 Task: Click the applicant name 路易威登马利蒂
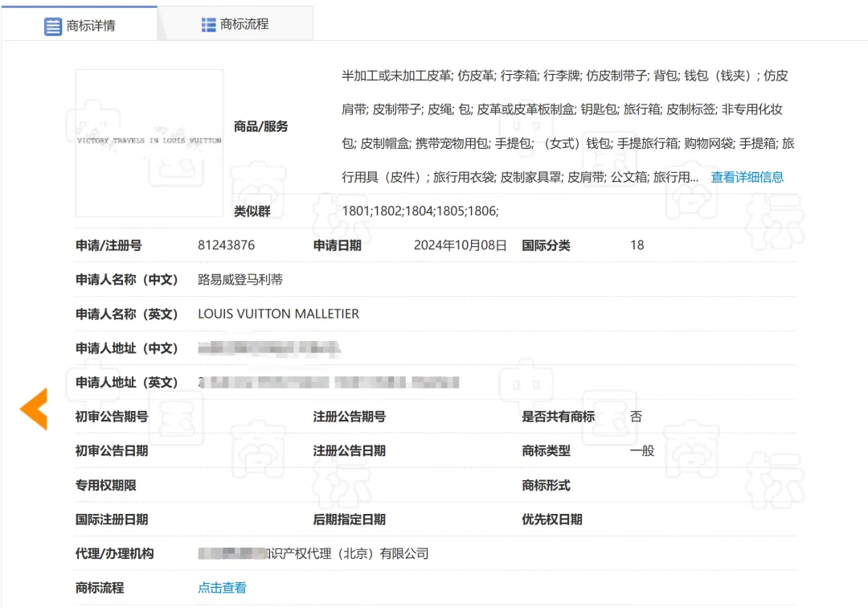click(x=240, y=280)
